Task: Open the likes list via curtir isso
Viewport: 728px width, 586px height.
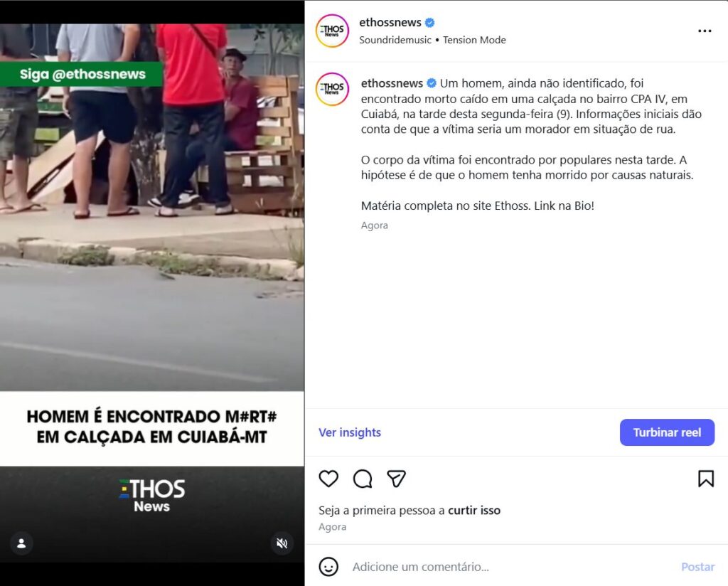Action: click(x=474, y=511)
